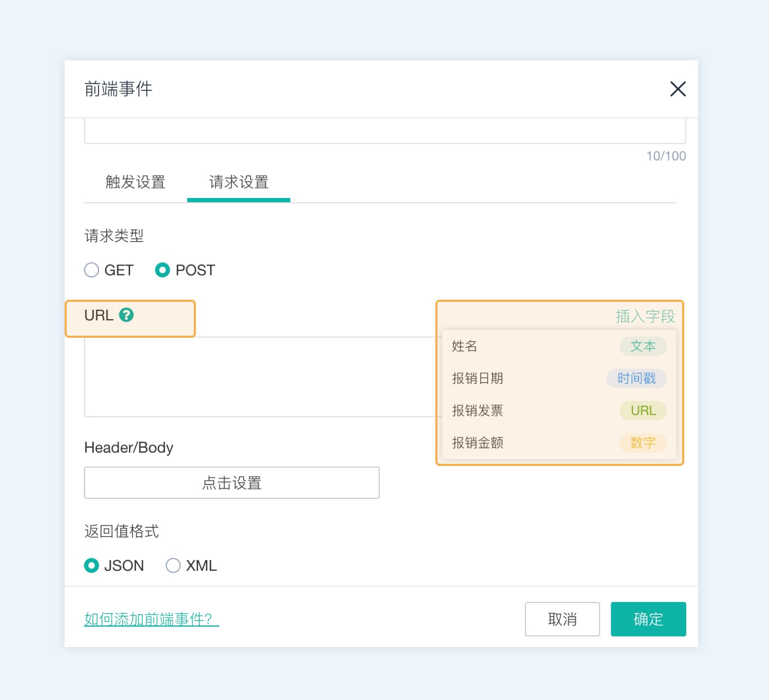Click the URL help question mark icon
Viewport: 769px width, 700px height.
click(126, 315)
